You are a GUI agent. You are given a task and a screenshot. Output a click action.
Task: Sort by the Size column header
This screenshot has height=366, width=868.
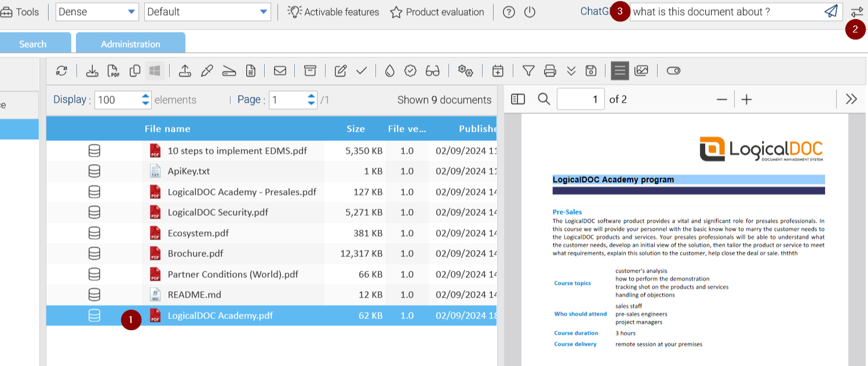[356, 129]
